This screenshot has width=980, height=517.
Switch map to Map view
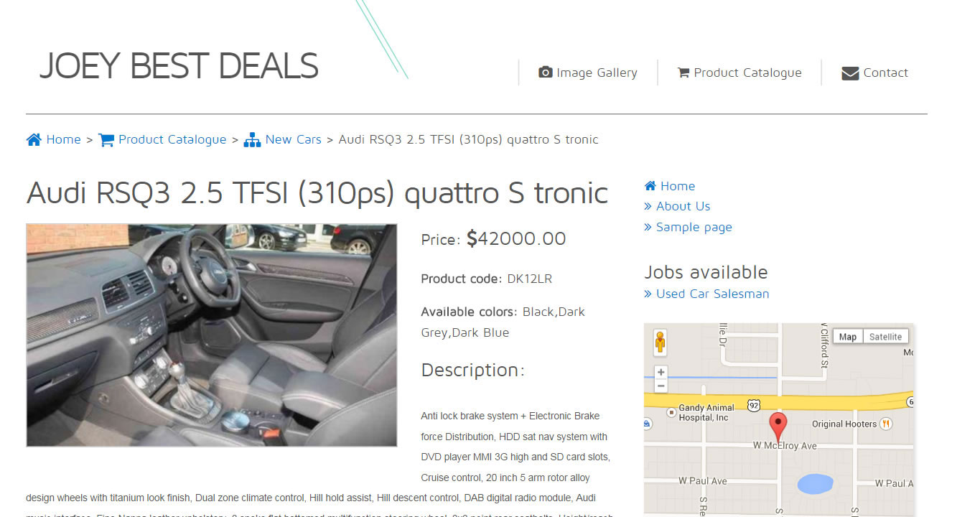tap(848, 337)
